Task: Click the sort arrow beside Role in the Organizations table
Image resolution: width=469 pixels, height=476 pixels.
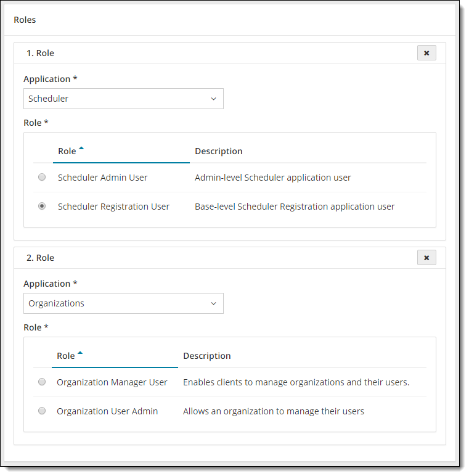Action: coord(80,354)
